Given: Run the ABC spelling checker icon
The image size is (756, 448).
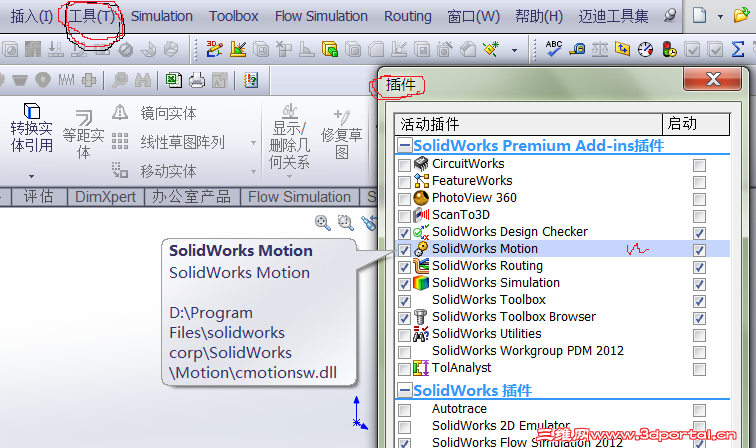Looking at the screenshot, I should point(554,48).
